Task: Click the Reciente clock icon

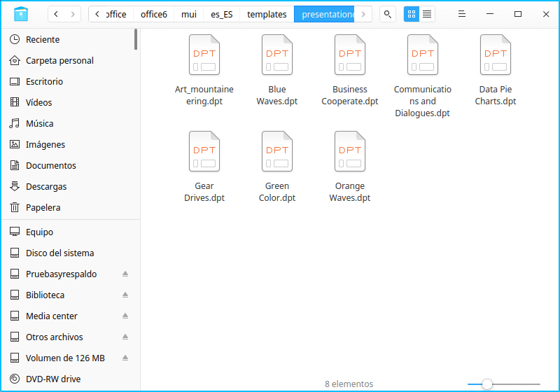Action: tap(15, 39)
